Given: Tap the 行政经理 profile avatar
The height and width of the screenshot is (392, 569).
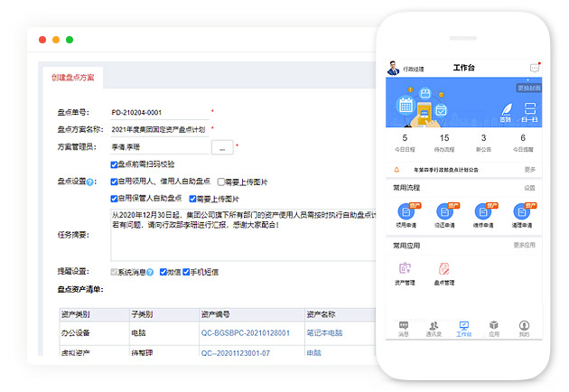Looking at the screenshot, I should click(x=393, y=68).
